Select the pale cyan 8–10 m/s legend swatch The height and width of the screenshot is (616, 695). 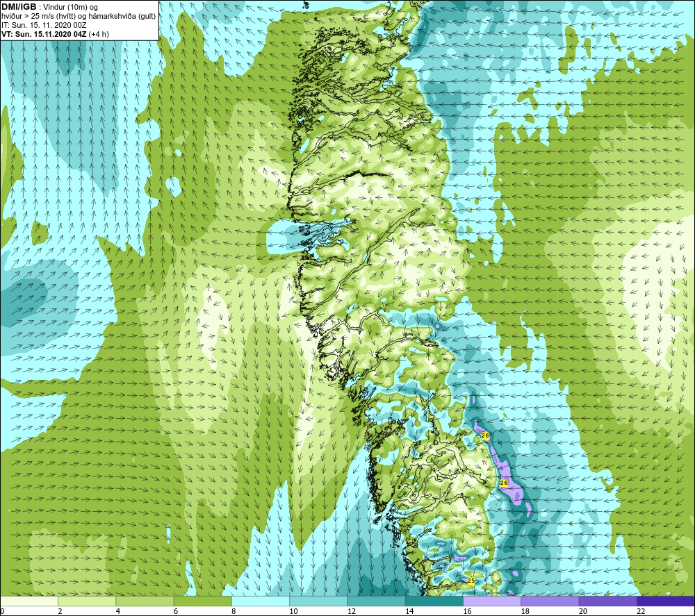(x=261, y=601)
